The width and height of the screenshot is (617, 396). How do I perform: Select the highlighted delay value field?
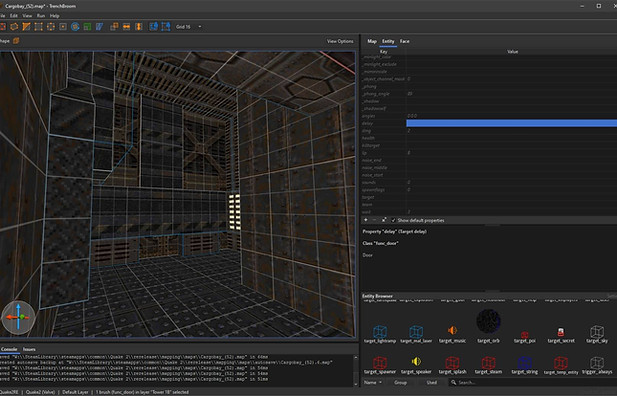[512, 123]
